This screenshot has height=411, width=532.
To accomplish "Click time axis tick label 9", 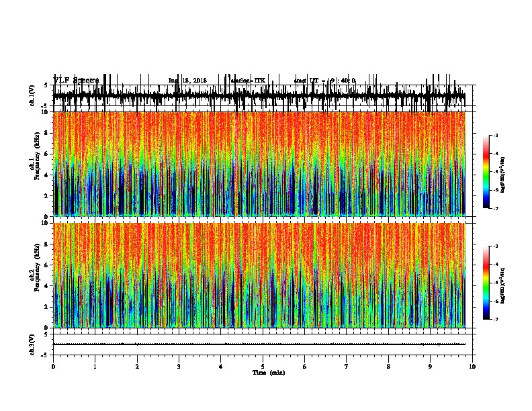I will click(x=430, y=367).
